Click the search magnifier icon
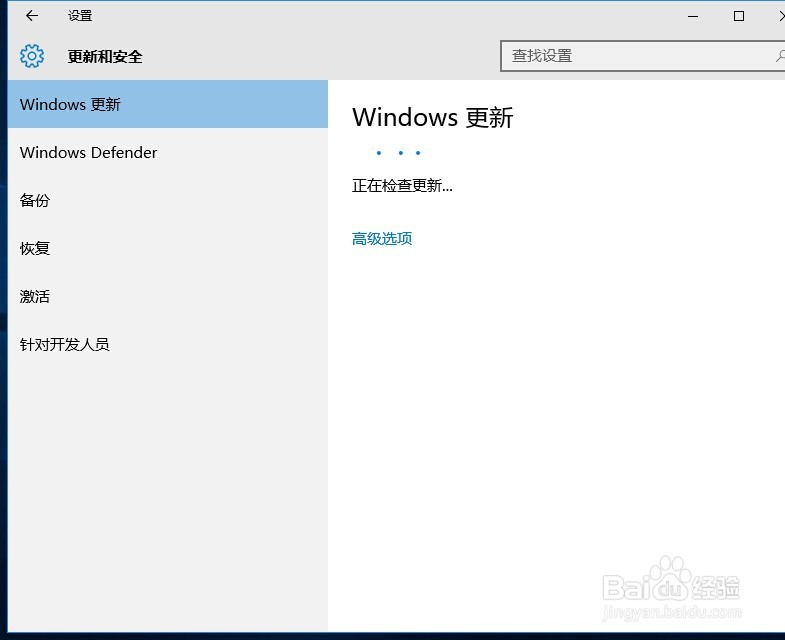The image size is (785, 640). click(x=780, y=56)
